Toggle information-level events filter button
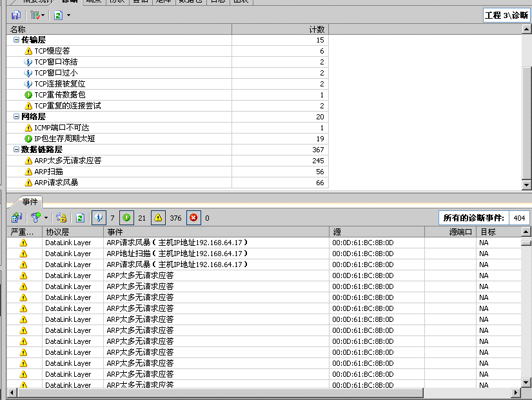 (x=99, y=217)
